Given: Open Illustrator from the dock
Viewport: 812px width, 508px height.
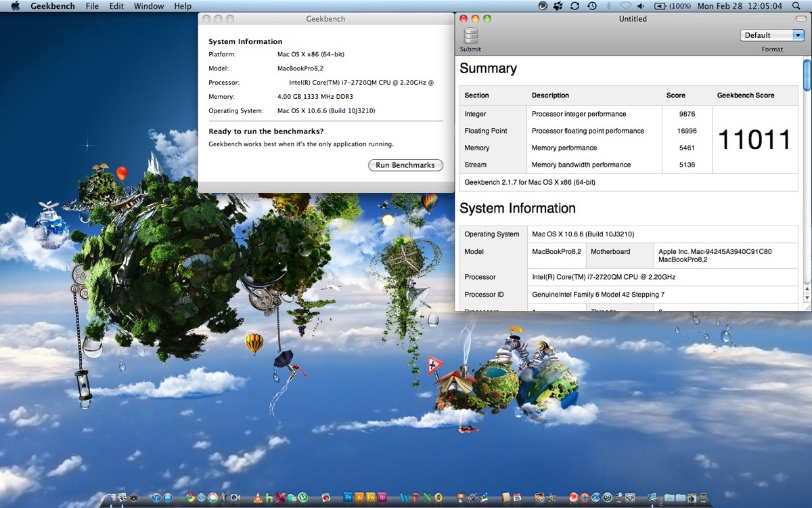Looking at the screenshot, I should coord(360,498).
